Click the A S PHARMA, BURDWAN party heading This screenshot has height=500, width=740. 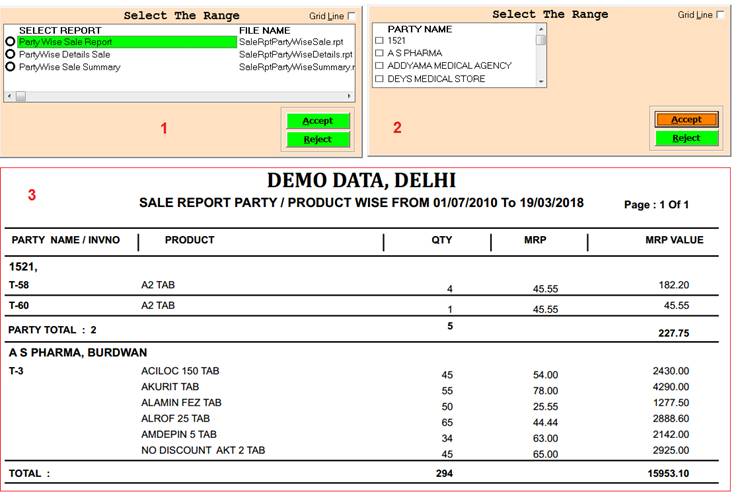(78, 352)
